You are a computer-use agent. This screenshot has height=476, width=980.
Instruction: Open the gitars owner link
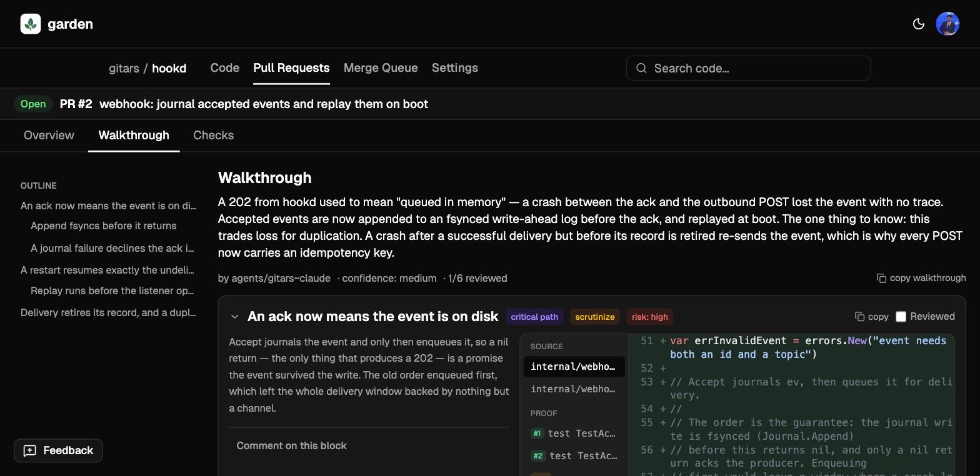(124, 68)
